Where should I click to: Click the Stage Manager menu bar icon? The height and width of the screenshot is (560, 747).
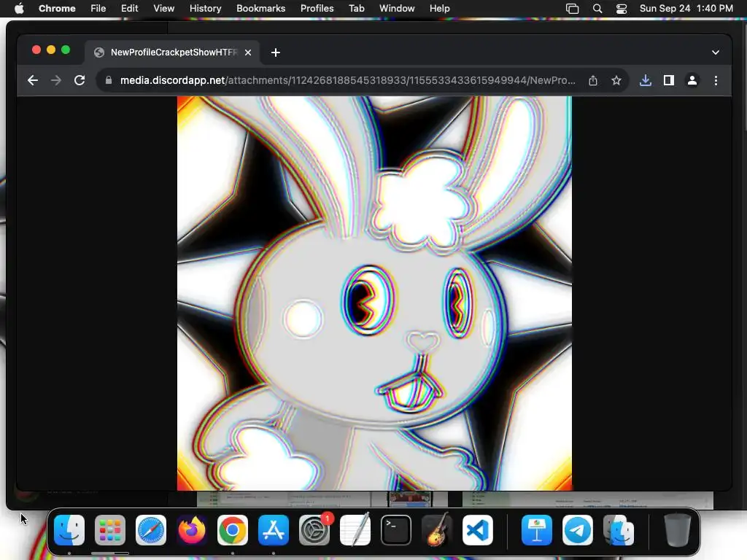[572, 9]
